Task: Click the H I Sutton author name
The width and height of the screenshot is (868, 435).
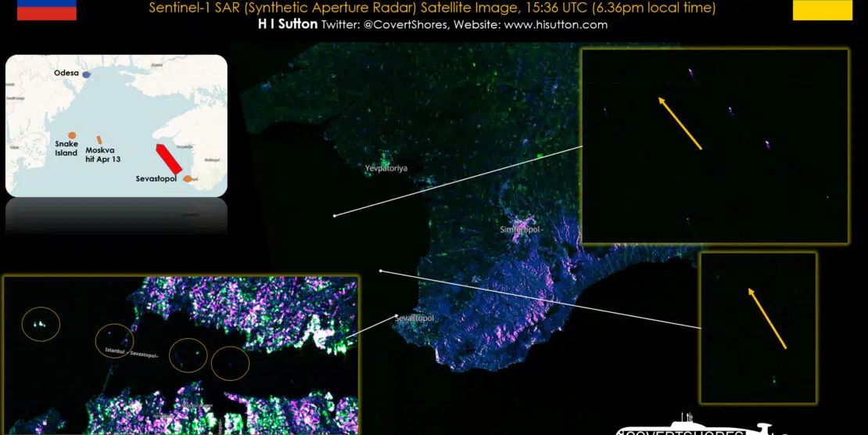Action: tap(287, 25)
